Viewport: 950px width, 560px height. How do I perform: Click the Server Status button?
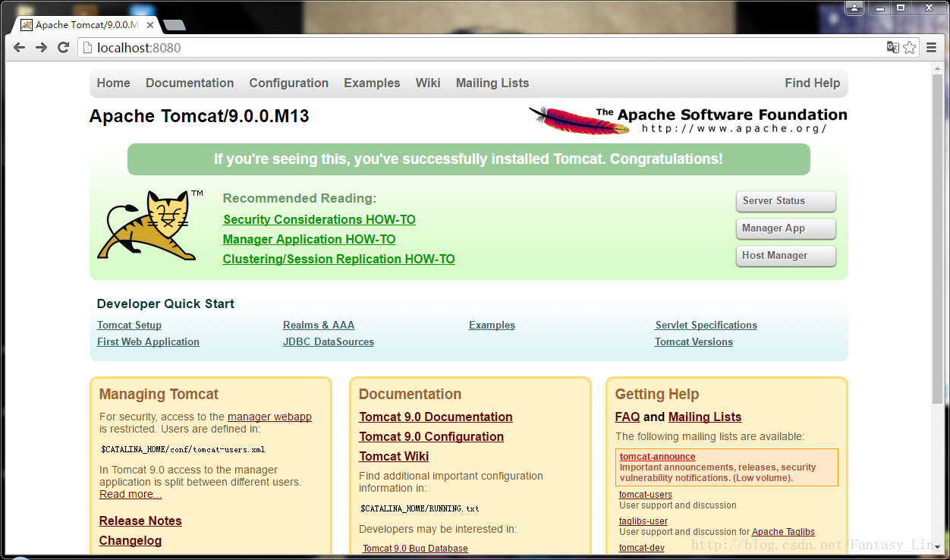786,201
